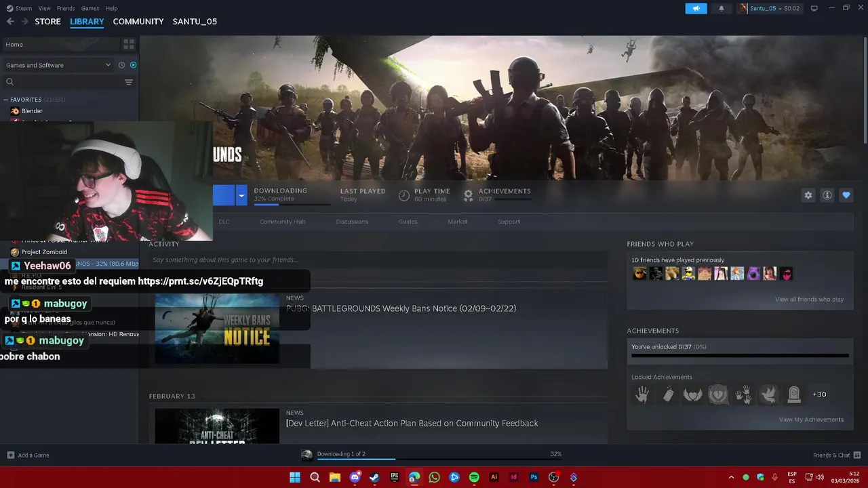This screenshot has width=868, height=488.
Task: Go to the LIBRARY tab
Action: click(x=87, y=22)
